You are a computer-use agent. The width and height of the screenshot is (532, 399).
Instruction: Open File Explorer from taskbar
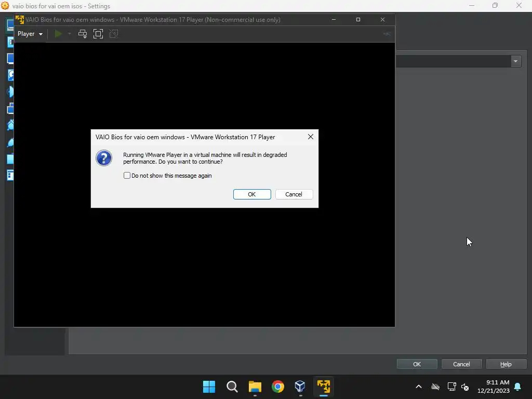point(255,387)
